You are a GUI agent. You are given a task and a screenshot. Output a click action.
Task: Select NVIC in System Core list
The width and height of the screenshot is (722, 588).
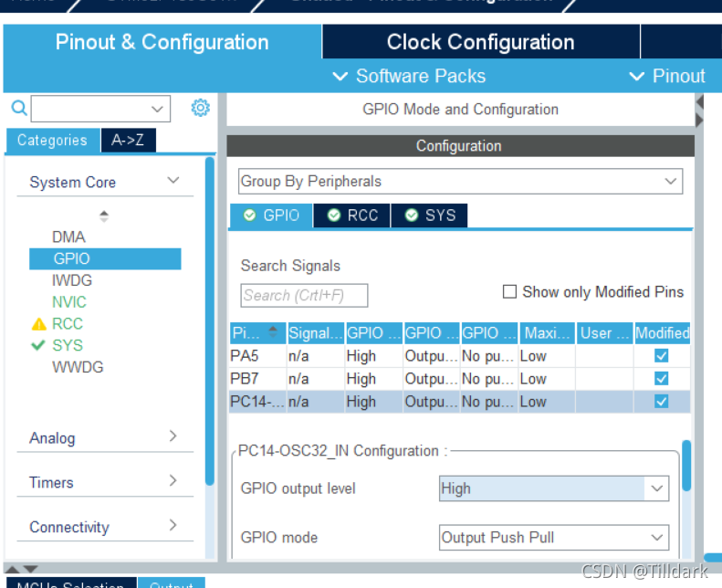coord(69,302)
